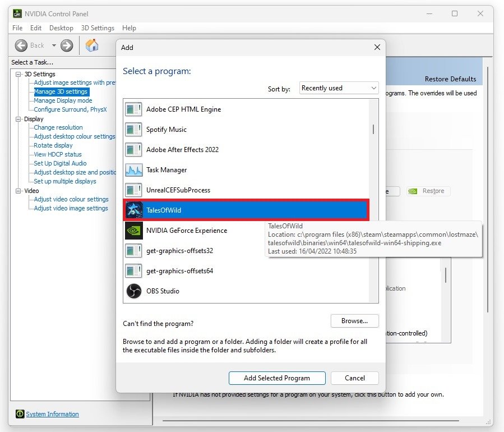
Task: Click the main panel vertical scrollbar
Action: tap(488, 190)
